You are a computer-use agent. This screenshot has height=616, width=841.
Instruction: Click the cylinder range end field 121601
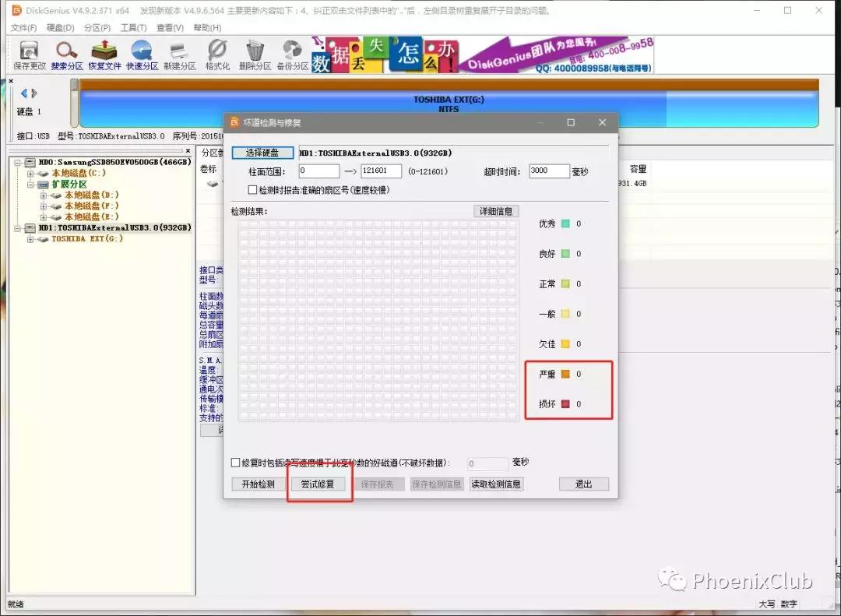coord(382,171)
